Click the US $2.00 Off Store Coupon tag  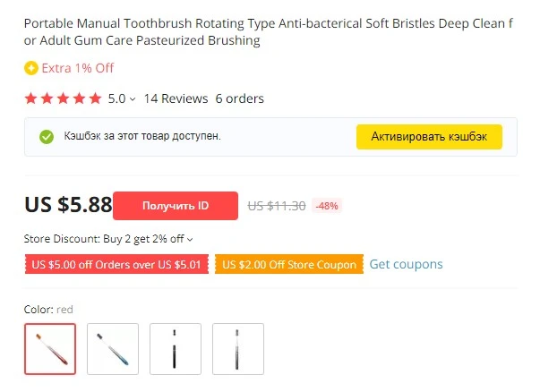(x=289, y=264)
